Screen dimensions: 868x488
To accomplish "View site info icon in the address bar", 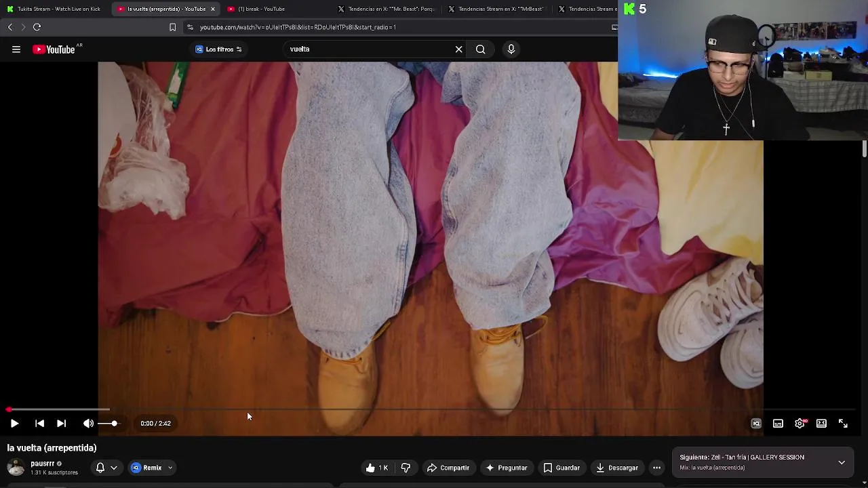I will pyautogui.click(x=191, y=27).
